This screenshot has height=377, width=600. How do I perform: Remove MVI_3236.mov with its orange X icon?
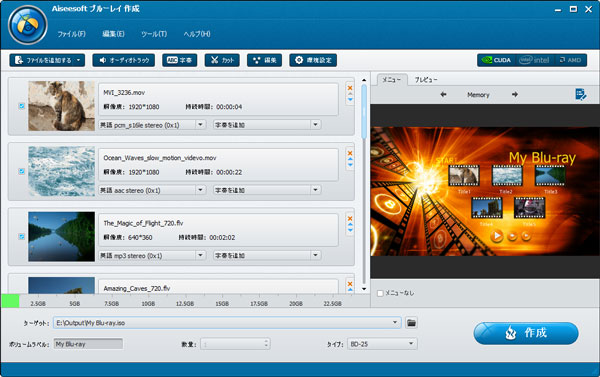(350, 88)
